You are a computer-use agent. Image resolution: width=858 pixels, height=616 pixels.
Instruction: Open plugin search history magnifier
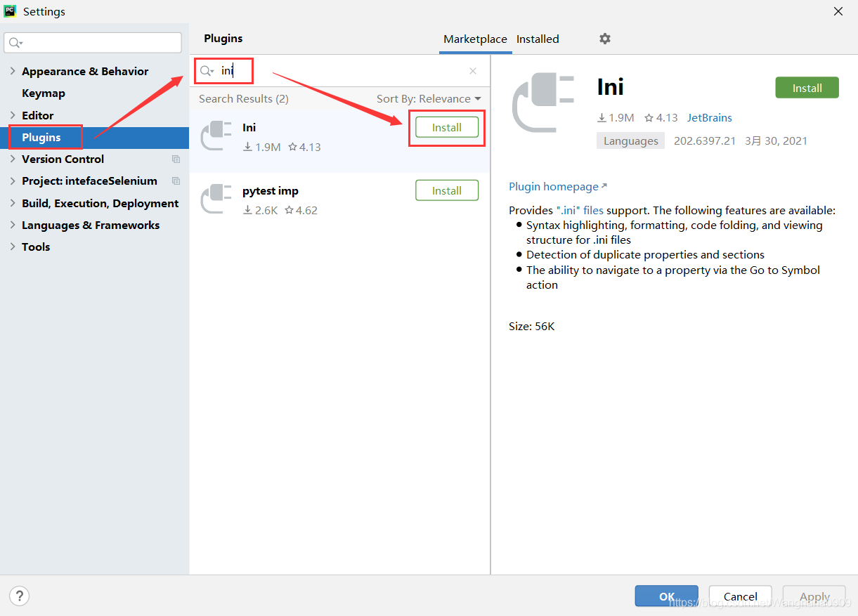click(x=207, y=71)
